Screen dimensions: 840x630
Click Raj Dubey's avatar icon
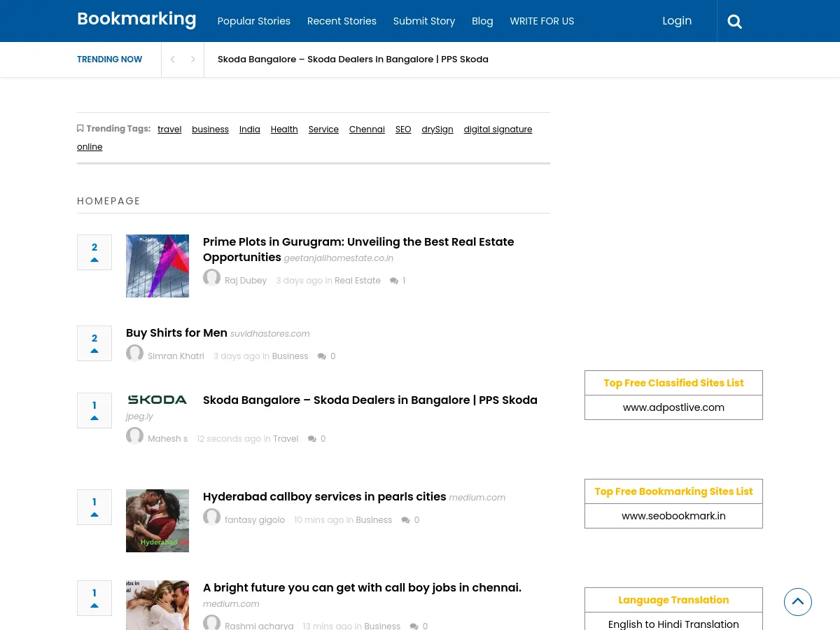coord(211,277)
